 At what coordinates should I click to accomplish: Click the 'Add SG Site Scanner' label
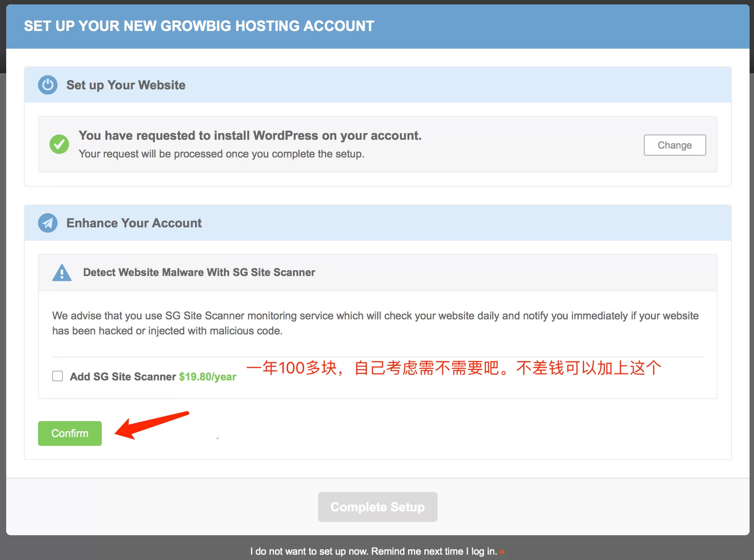(x=123, y=377)
